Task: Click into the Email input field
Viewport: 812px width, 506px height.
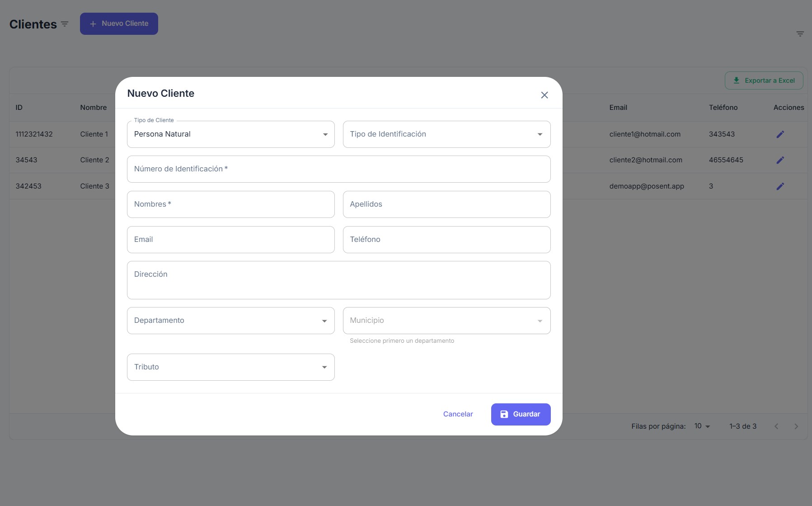Action: coord(230,240)
